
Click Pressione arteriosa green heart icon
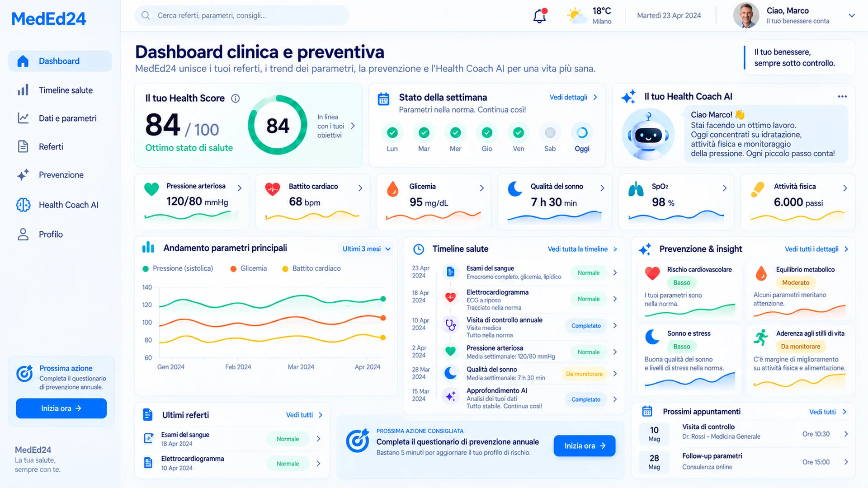click(151, 189)
